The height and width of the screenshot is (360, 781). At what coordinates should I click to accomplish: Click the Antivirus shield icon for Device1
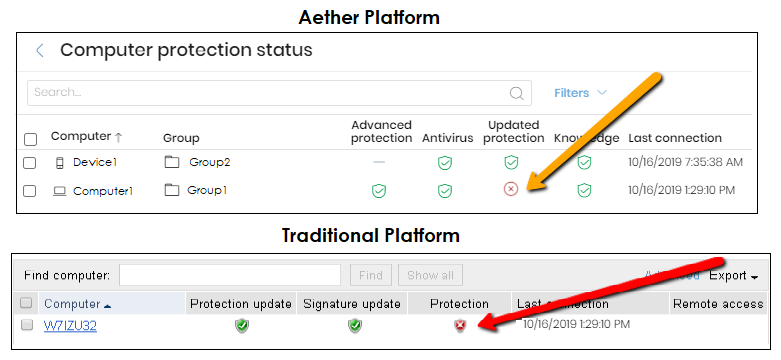(x=444, y=162)
